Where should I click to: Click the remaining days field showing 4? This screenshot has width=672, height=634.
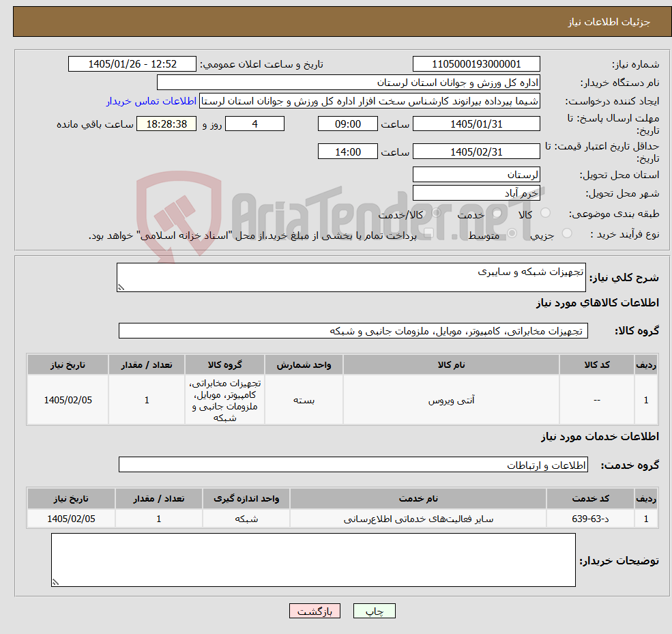click(254, 124)
